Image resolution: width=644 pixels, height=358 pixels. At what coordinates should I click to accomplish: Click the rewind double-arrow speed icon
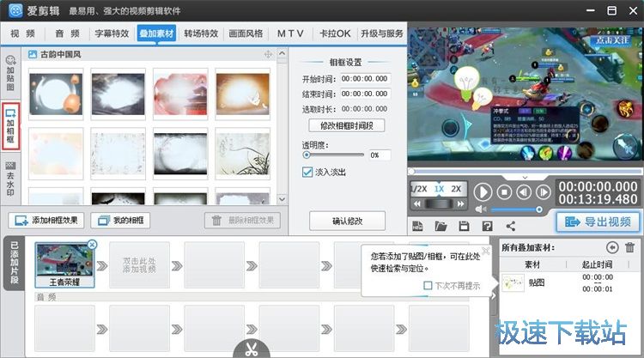(x=417, y=203)
